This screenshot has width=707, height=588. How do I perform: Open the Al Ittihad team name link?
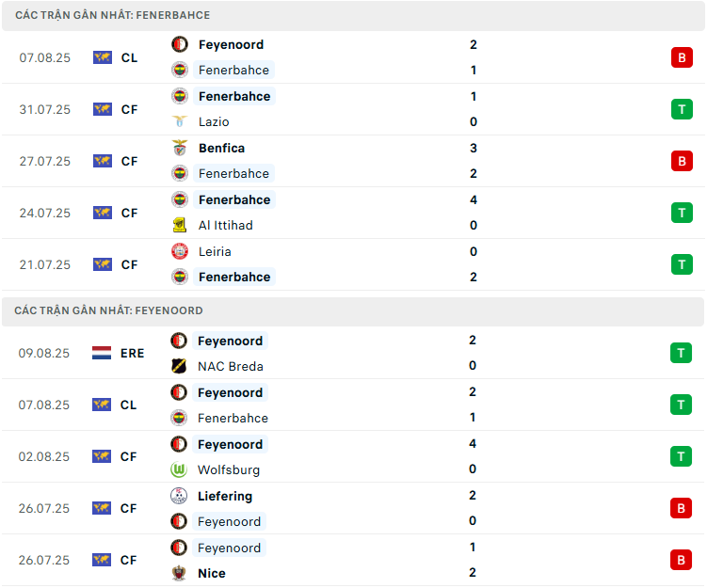coord(225,225)
